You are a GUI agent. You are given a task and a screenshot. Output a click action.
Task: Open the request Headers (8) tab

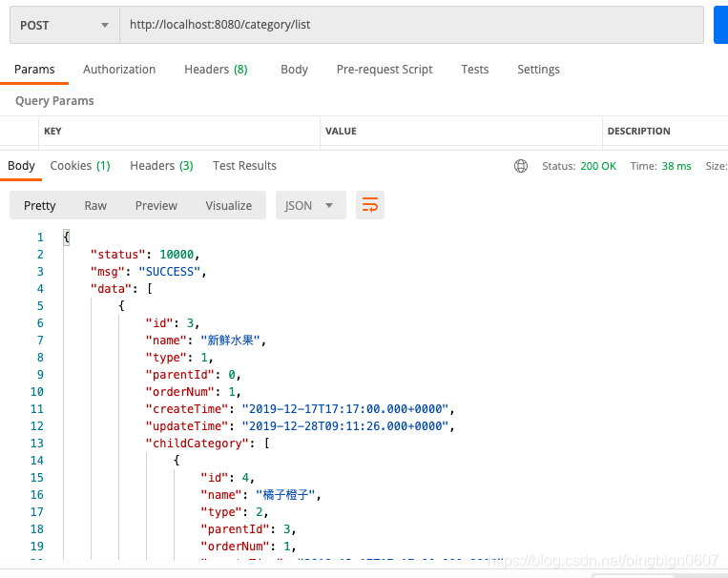coord(216,70)
